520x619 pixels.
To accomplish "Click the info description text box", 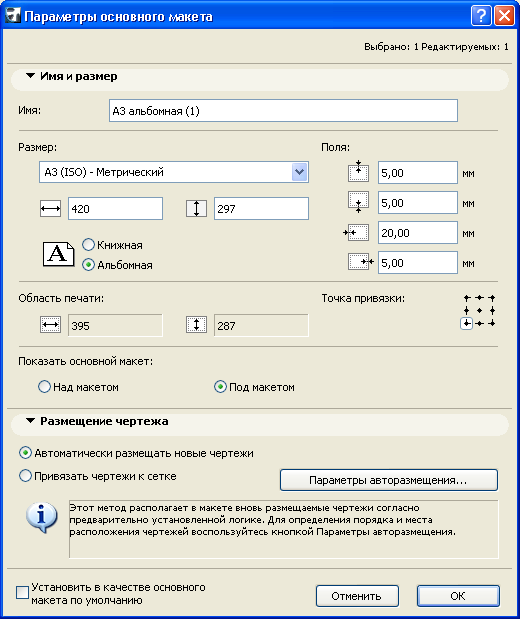I will [x=284, y=529].
